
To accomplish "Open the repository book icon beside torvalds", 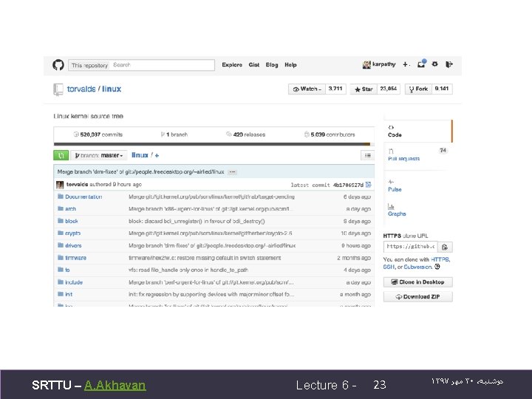I will [x=58, y=89].
